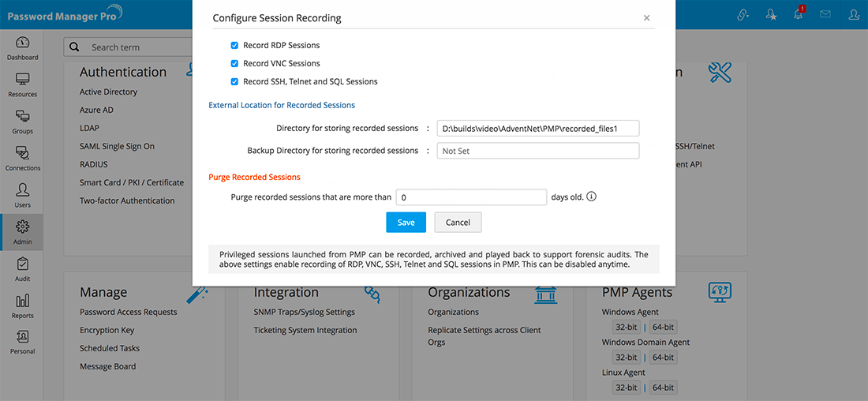Close the Configure Session Recording dialog

[647, 17]
